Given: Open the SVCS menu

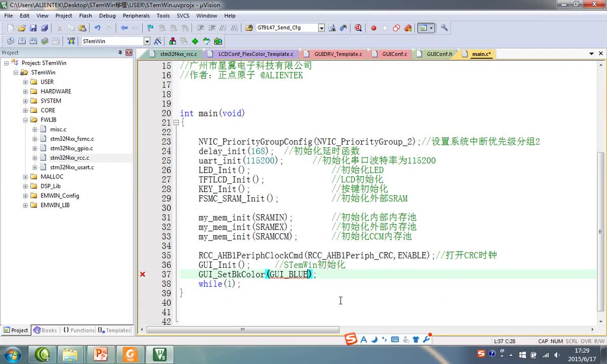Looking at the screenshot, I should tap(183, 16).
